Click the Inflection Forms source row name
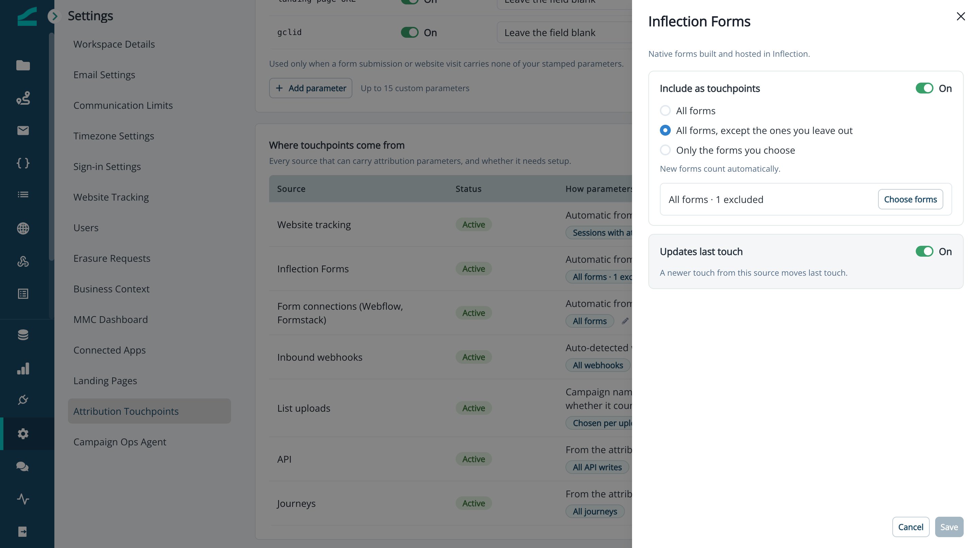The height and width of the screenshot is (548, 980). click(x=313, y=269)
